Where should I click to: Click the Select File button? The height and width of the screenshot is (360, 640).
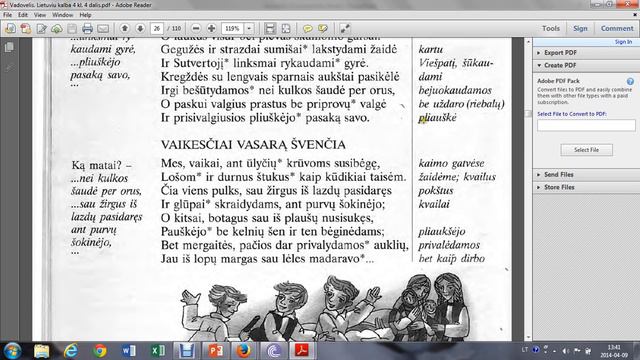click(x=587, y=150)
